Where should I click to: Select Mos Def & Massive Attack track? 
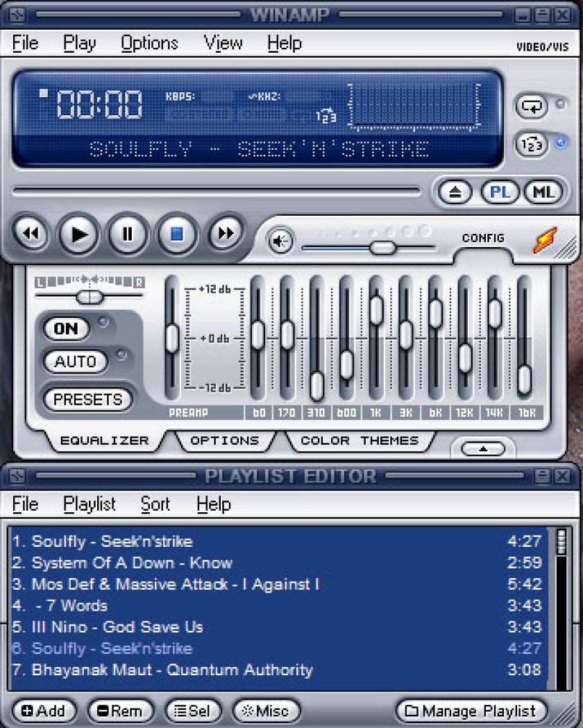pos(278,584)
